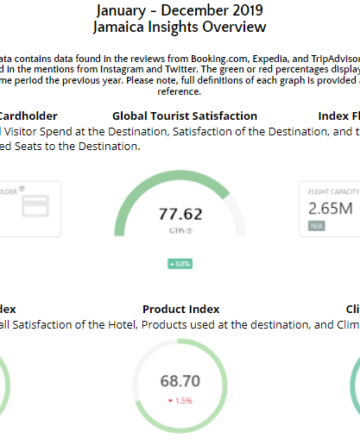Click the 77.62 satisfaction score value
This screenshot has height=445, width=360.
tap(180, 214)
